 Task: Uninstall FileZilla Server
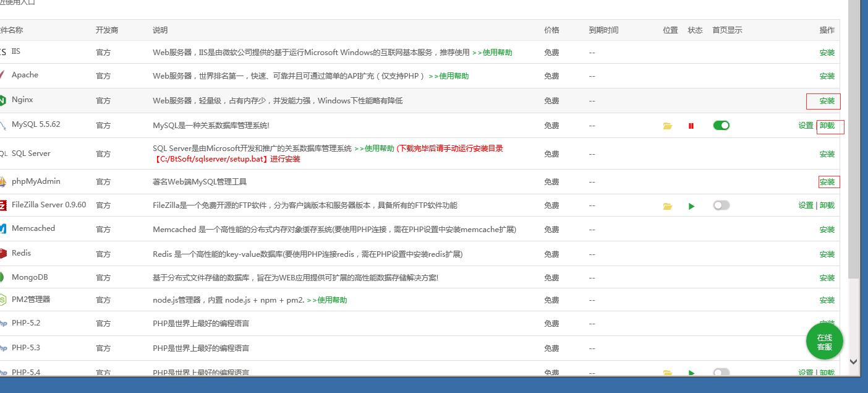point(827,205)
